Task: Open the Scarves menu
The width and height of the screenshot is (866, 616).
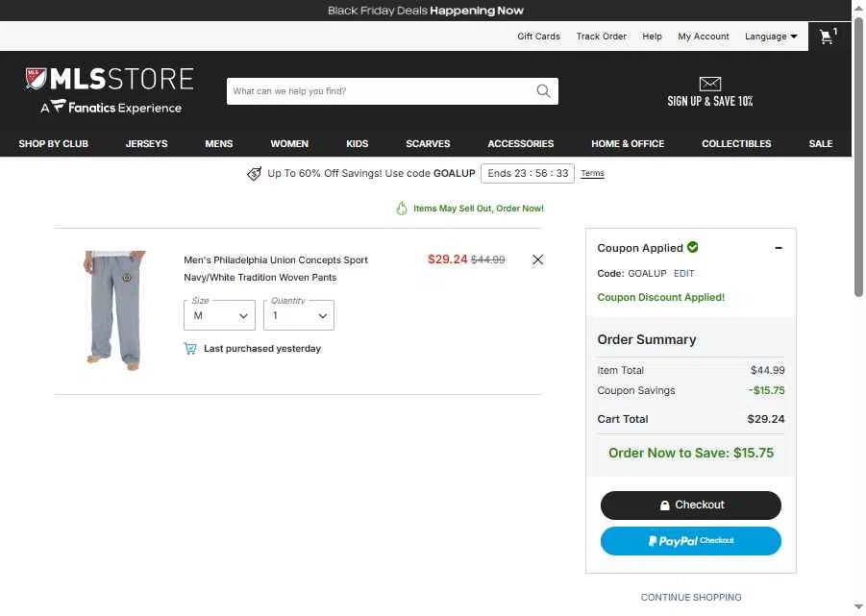Action: 428,143
